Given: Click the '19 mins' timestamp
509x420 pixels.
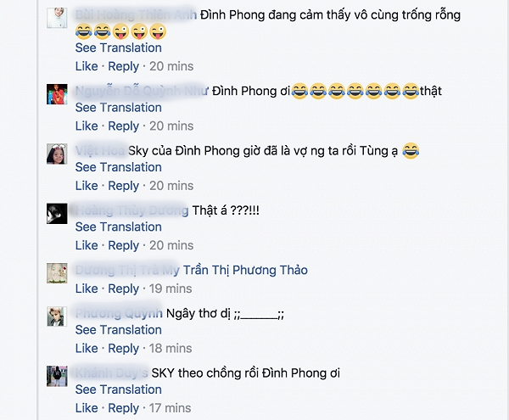Looking at the screenshot, I should pyautogui.click(x=171, y=288).
